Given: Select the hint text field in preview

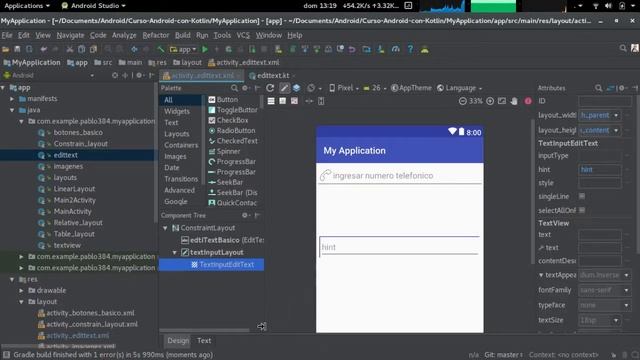Looking at the screenshot, I should coord(399,247).
